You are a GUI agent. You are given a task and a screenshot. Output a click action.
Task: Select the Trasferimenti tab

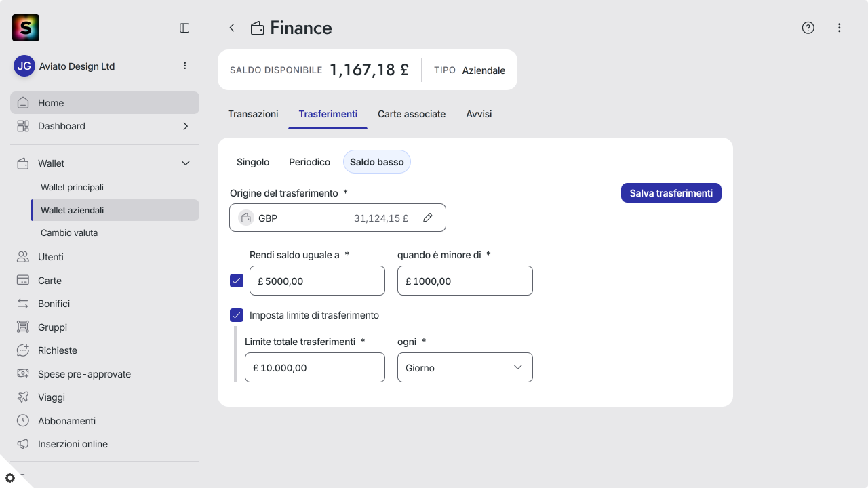[328, 114]
